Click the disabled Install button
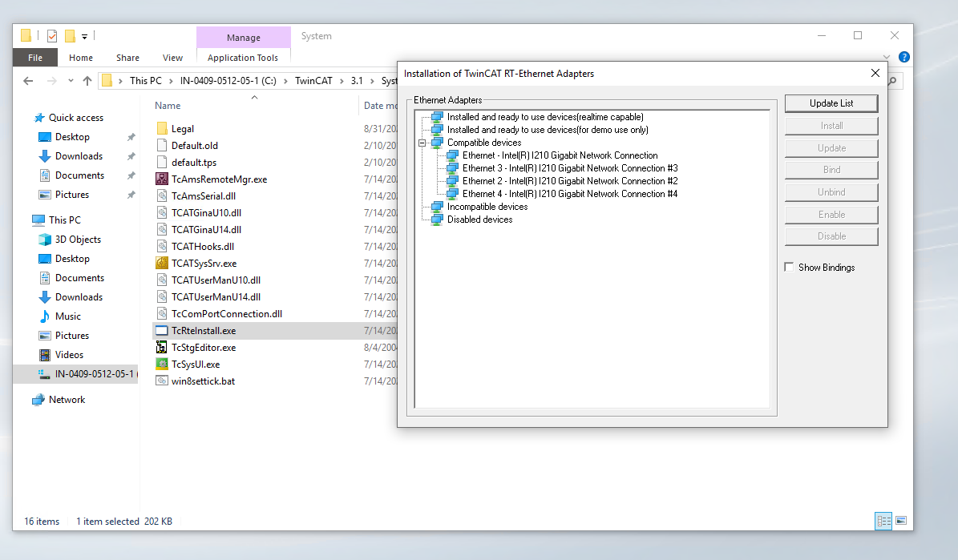The image size is (958, 560). coord(831,126)
